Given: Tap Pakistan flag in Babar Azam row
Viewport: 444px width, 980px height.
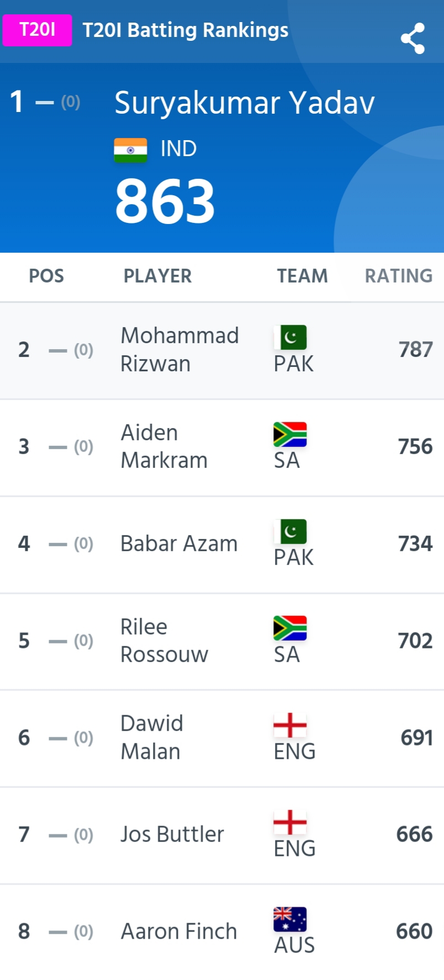Looking at the screenshot, I should [x=290, y=531].
